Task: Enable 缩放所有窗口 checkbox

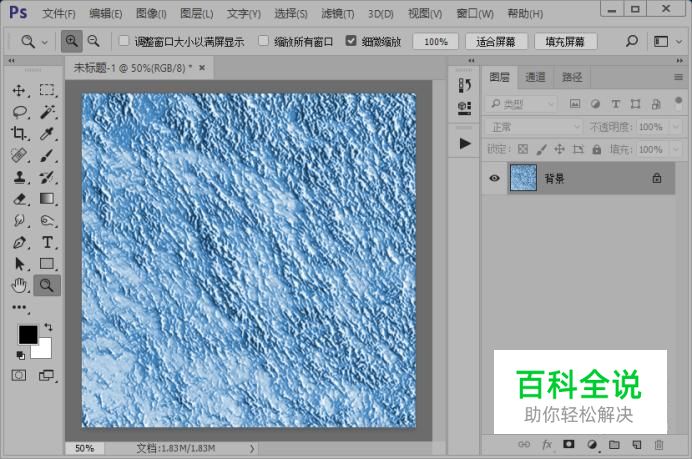Action: coord(263,41)
